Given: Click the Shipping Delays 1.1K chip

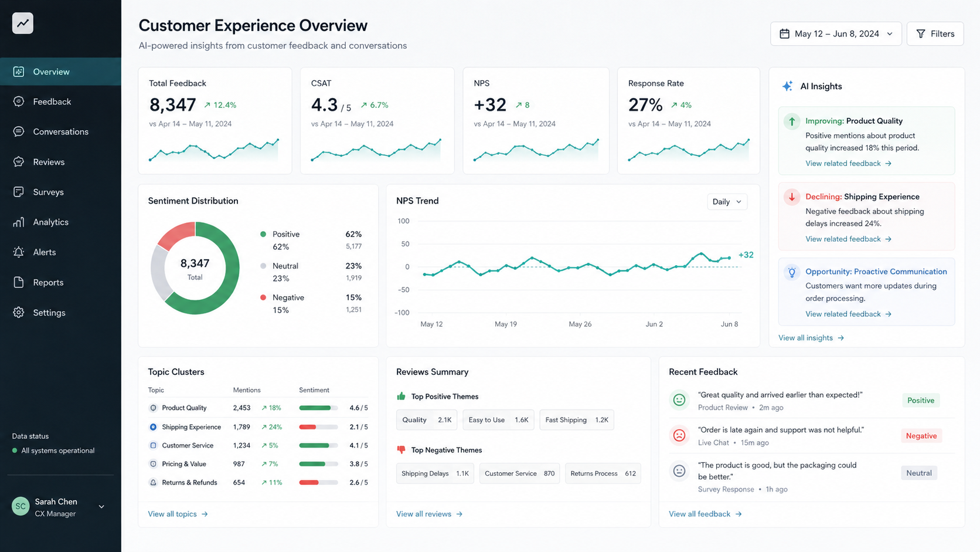Looking at the screenshot, I should (x=435, y=473).
